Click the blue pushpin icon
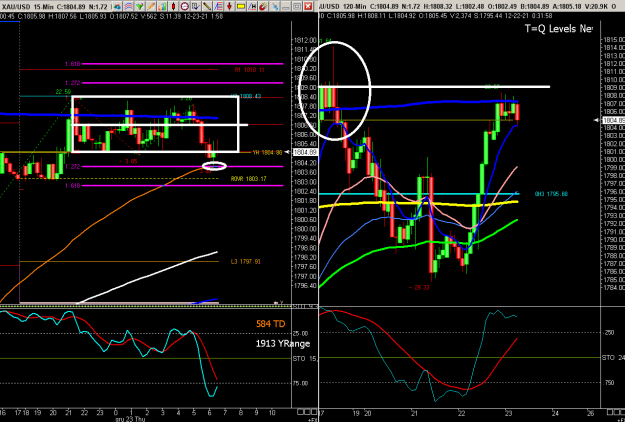The width and height of the screenshot is (625, 422). 275,6
